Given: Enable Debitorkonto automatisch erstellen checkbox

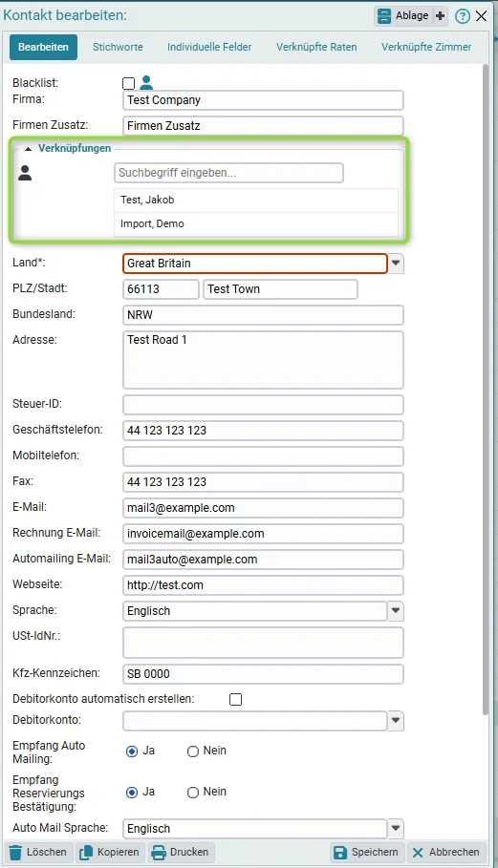Looking at the screenshot, I should click(235, 699).
